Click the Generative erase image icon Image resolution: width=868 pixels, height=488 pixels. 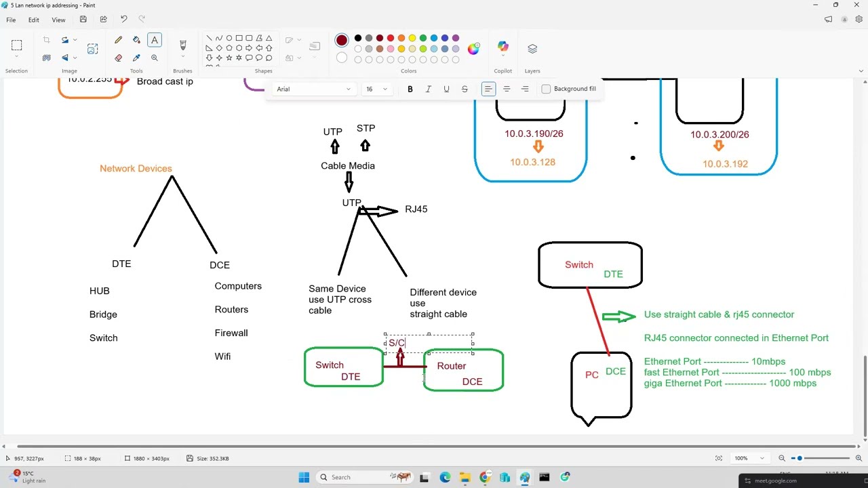point(93,49)
